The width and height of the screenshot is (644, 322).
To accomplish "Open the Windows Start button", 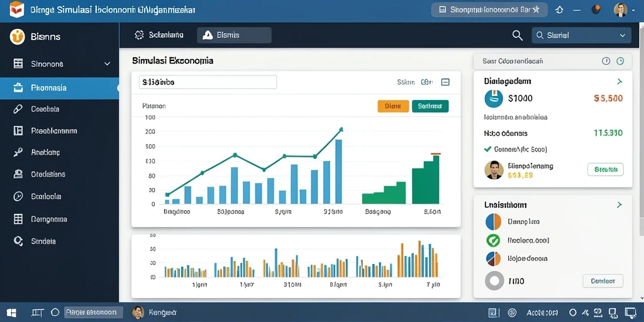I will tap(11, 313).
